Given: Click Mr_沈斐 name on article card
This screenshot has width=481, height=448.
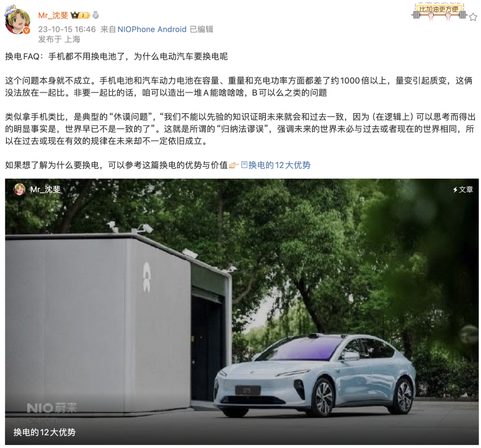Looking at the screenshot, I should click(45, 189).
